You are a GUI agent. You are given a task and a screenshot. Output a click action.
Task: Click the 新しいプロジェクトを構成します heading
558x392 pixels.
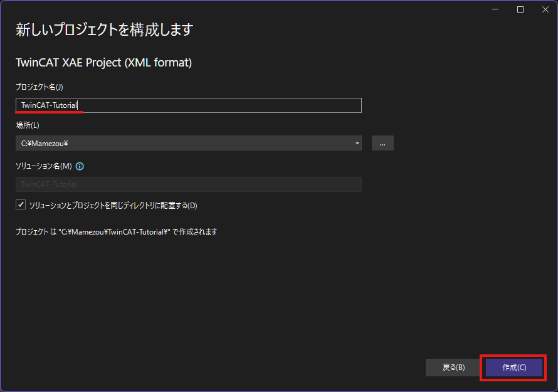[x=104, y=29]
